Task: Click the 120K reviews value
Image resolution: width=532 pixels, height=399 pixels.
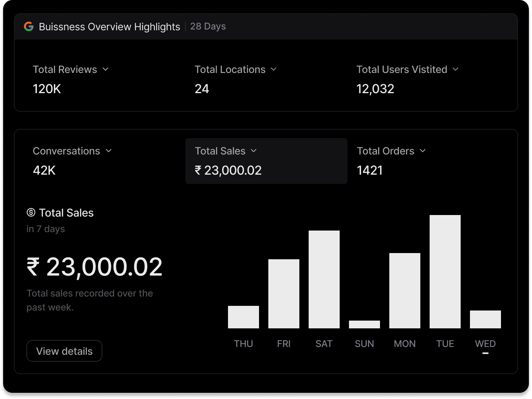Action: tap(47, 89)
